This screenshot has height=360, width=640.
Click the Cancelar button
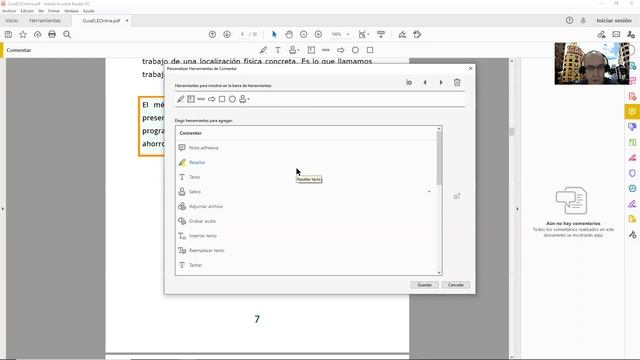click(456, 285)
